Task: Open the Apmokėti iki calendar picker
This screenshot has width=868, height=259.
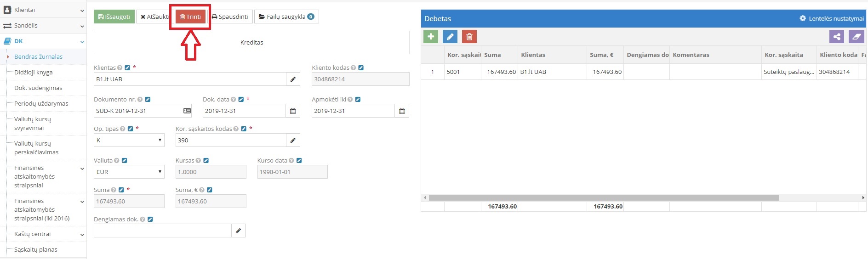Action: (402, 111)
